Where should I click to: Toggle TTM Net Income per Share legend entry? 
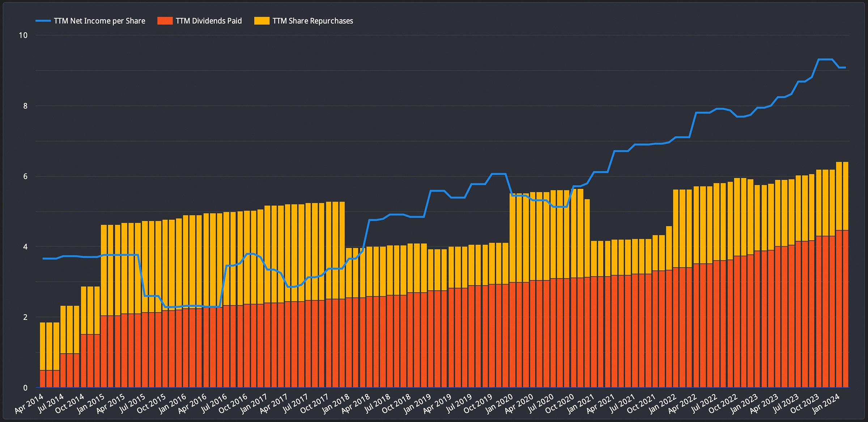(x=99, y=21)
